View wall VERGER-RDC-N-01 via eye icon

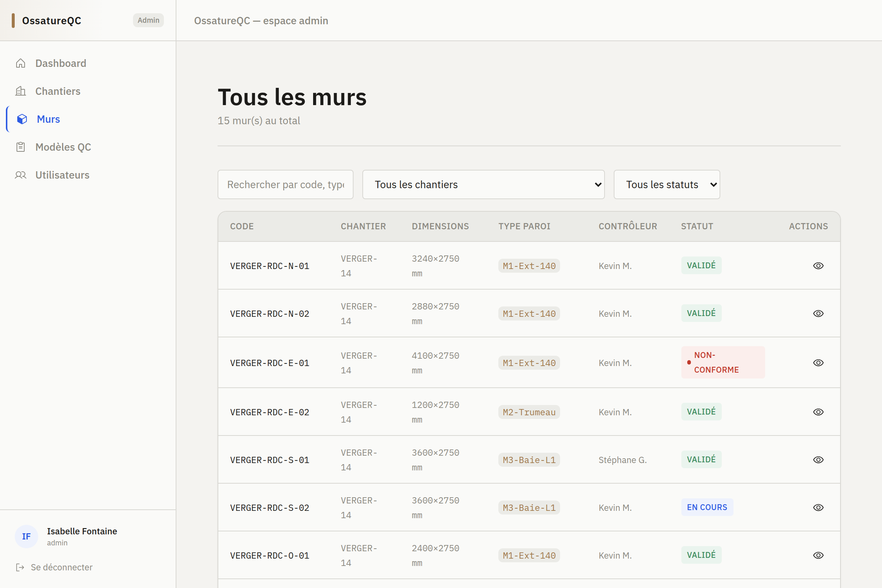point(818,265)
